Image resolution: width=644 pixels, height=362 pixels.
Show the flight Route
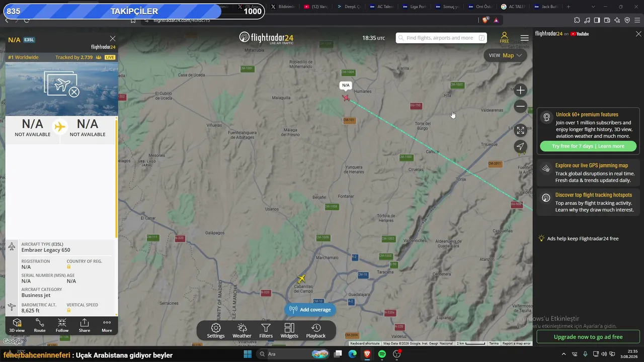[x=40, y=325]
